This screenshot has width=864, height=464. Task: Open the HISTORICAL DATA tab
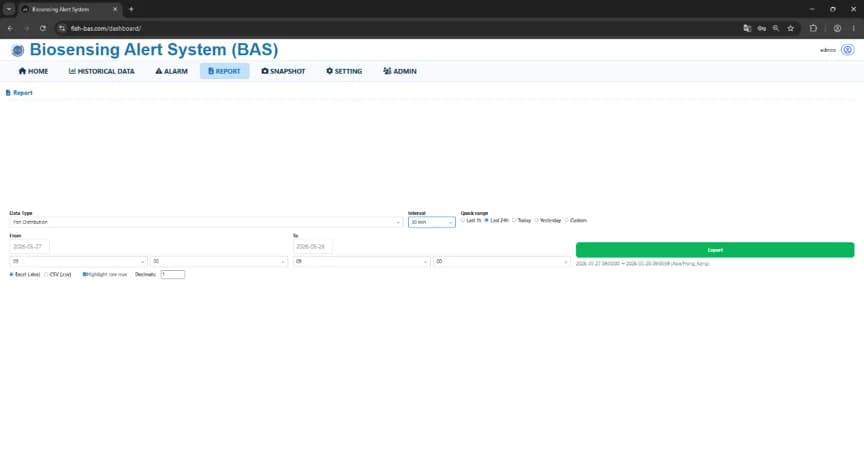pyautogui.click(x=101, y=71)
